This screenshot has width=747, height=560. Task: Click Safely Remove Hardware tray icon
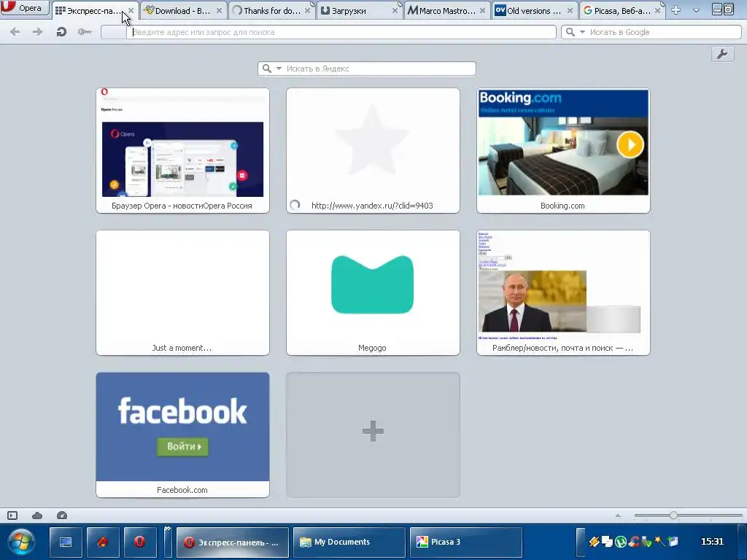(x=646, y=542)
